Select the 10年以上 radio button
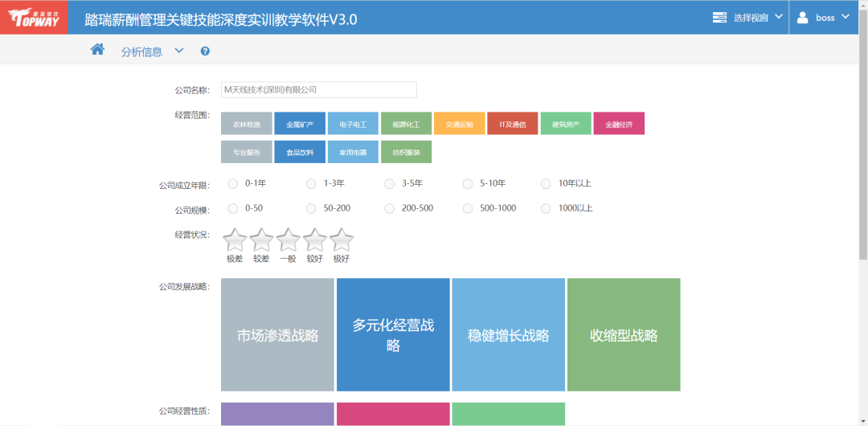This screenshot has height=426, width=868. (x=547, y=184)
